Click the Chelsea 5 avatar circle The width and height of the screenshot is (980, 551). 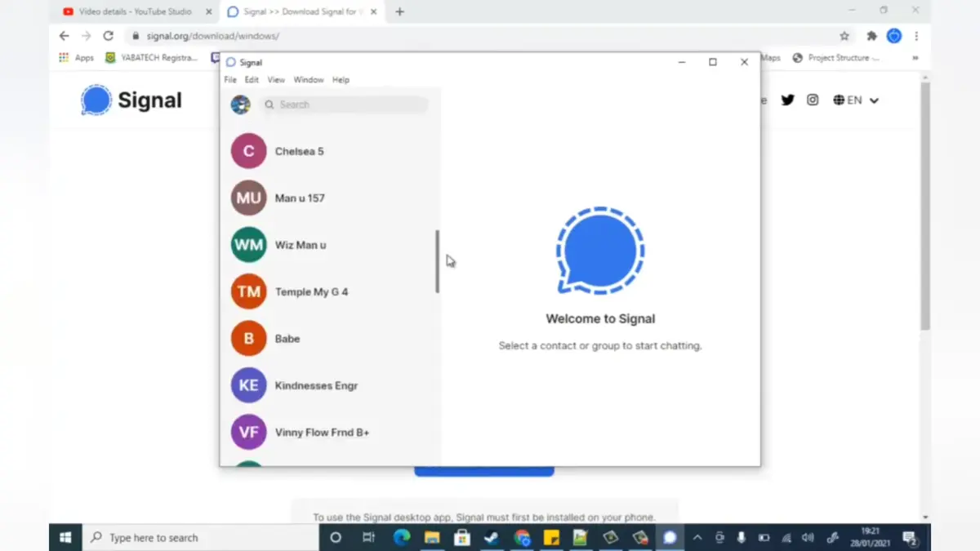(x=248, y=151)
